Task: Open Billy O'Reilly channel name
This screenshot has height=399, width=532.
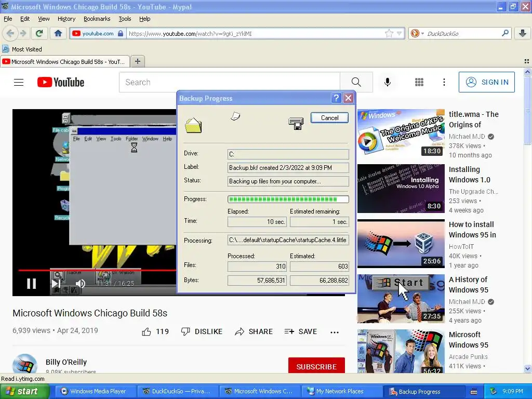Action: click(x=66, y=362)
